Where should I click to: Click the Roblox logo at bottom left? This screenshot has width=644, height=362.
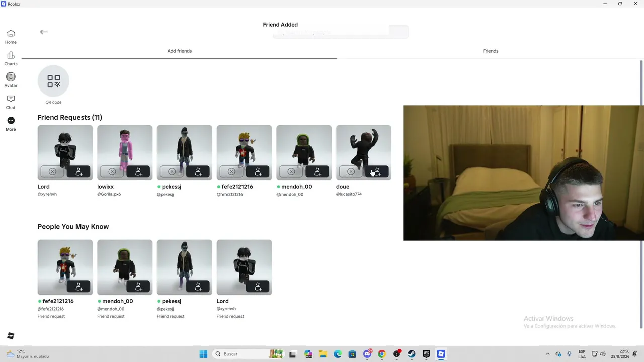[11, 336]
